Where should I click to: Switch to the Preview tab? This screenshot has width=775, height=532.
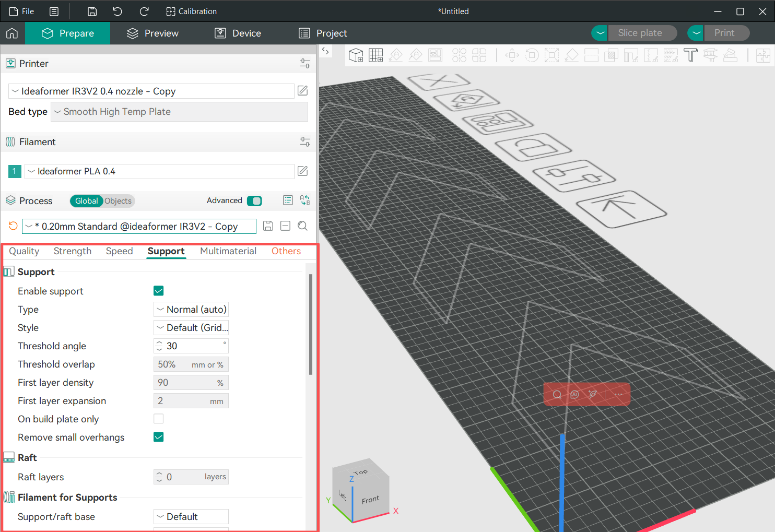(152, 33)
